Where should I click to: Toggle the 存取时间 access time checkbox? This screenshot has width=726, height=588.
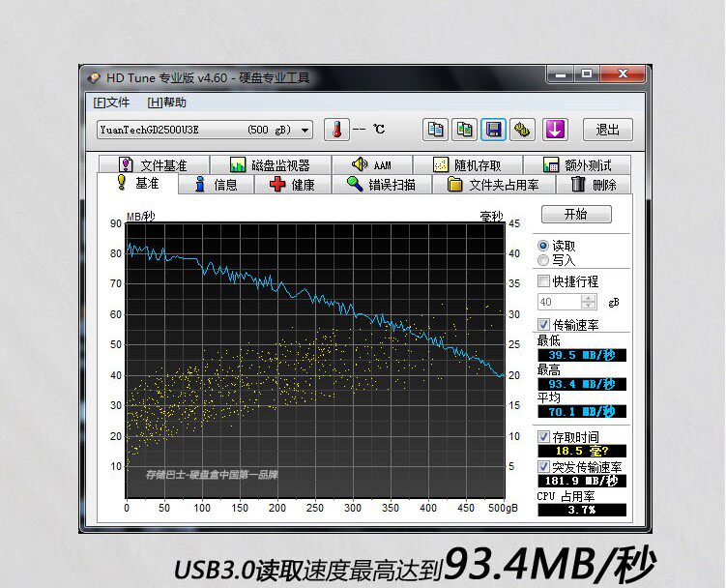coord(543,437)
